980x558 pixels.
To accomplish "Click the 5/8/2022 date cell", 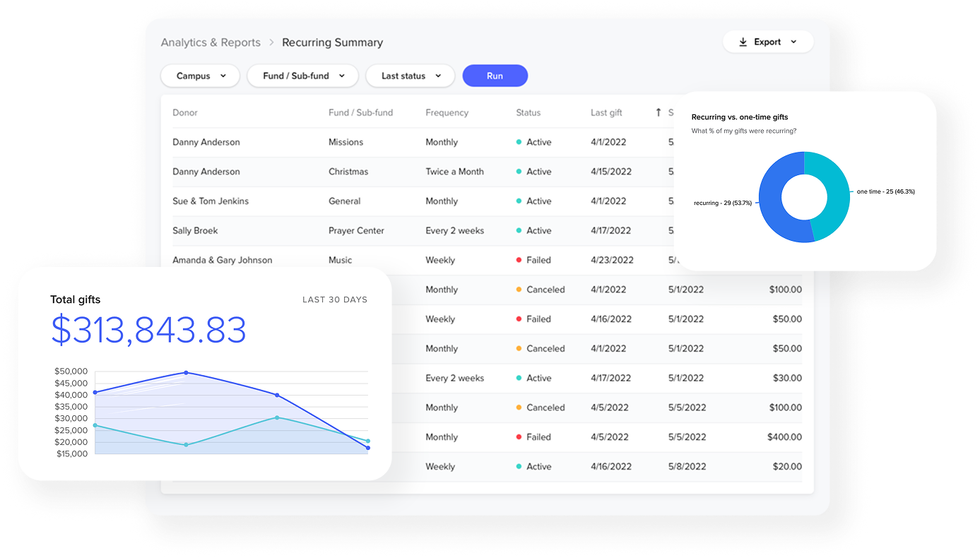I will pyautogui.click(x=687, y=467).
